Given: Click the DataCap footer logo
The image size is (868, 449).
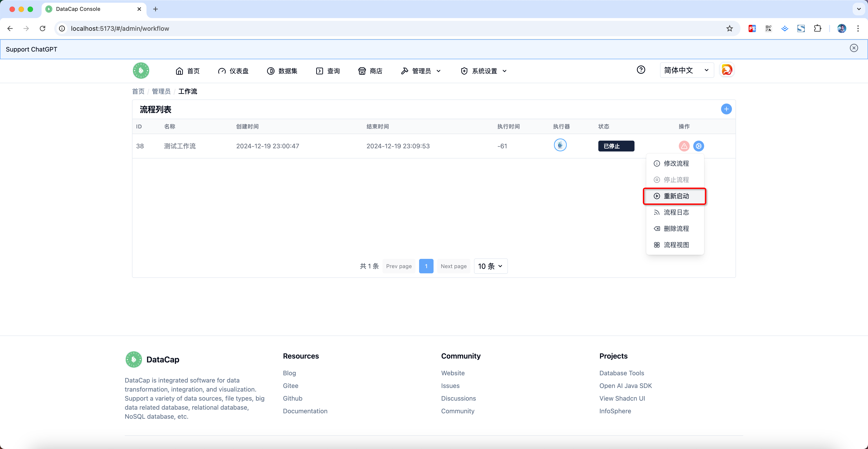Looking at the screenshot, I should coord(133,359).
